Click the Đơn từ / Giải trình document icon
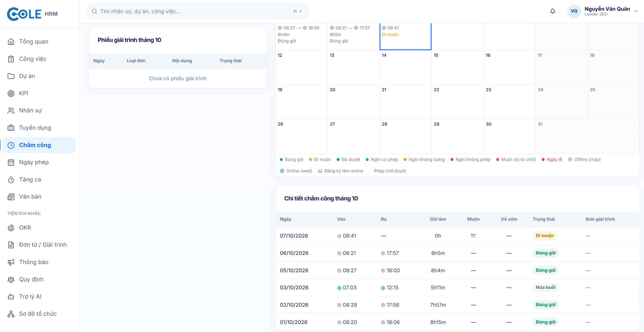The height and width of the screenshot is (332, 644). tap(11, 245)
